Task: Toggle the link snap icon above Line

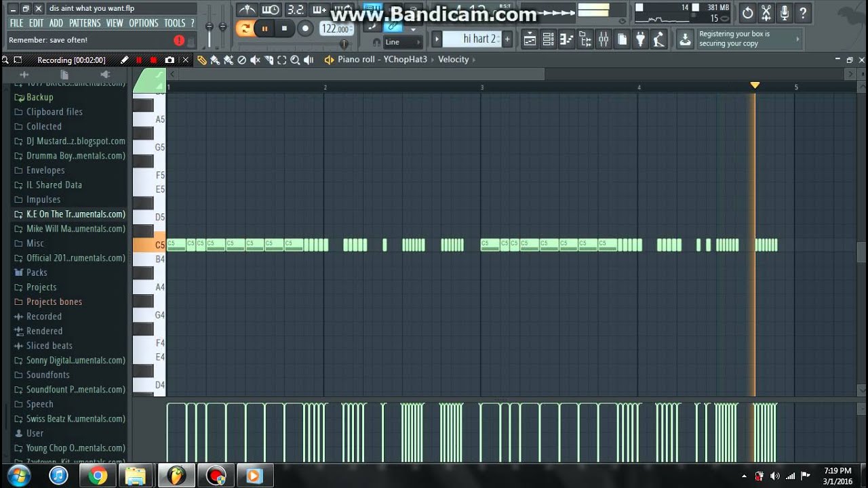Action: [x=393, y=26]
